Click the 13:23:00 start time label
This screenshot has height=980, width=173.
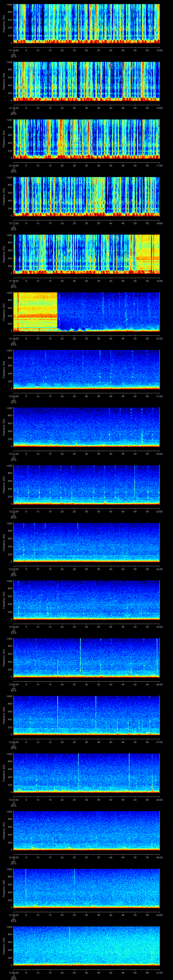pyautogui.click(x=13, y=569)
